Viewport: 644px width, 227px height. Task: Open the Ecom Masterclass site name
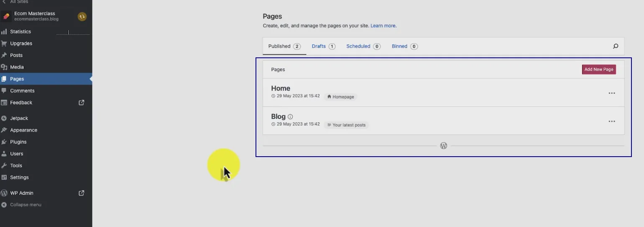click(35, 13)
